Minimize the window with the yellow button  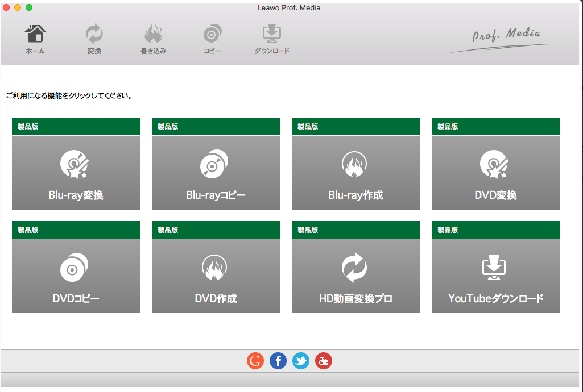coord(18,7)
